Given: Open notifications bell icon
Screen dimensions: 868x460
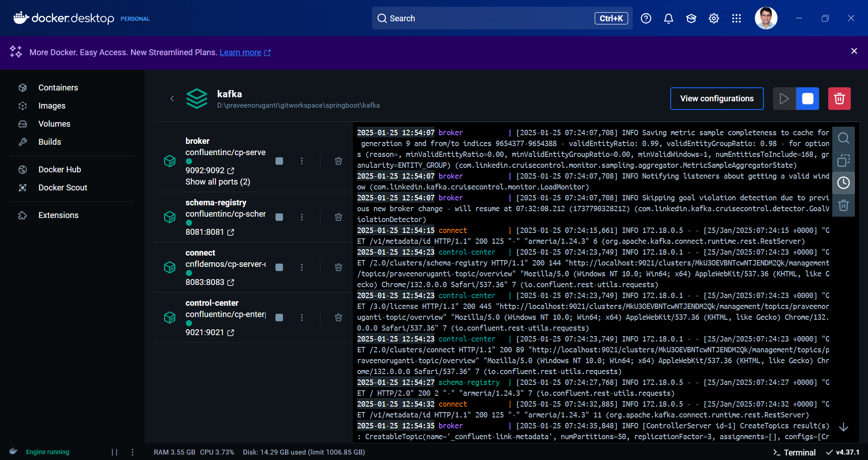Looking at the screenshot, I should pyautogui.click(x=668, y=19).
